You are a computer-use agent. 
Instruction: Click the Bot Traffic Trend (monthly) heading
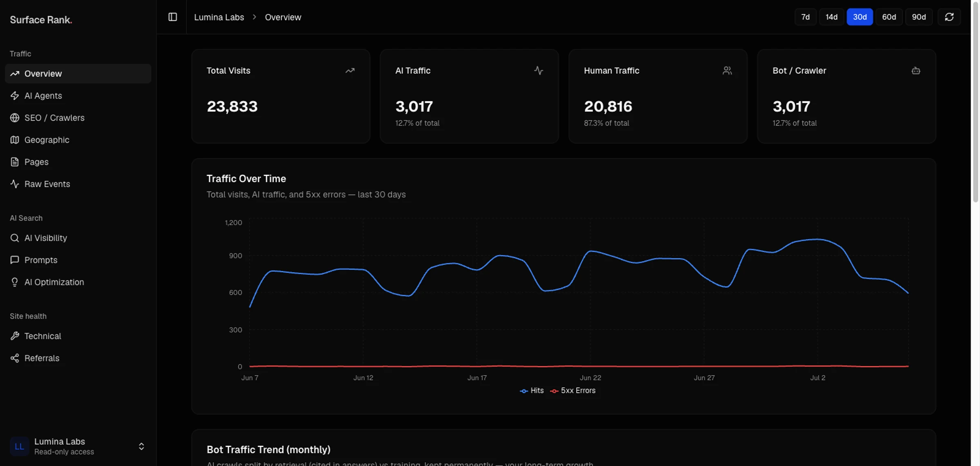(x=268, y=450)
